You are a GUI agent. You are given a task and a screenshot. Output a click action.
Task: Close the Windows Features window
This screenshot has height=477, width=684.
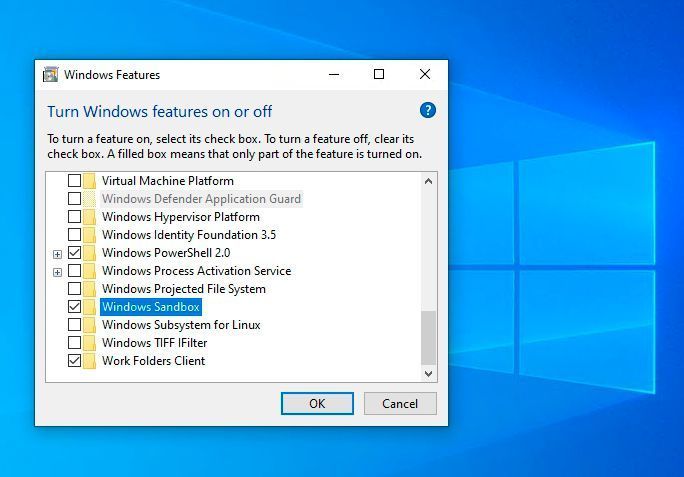pos(424,75)
